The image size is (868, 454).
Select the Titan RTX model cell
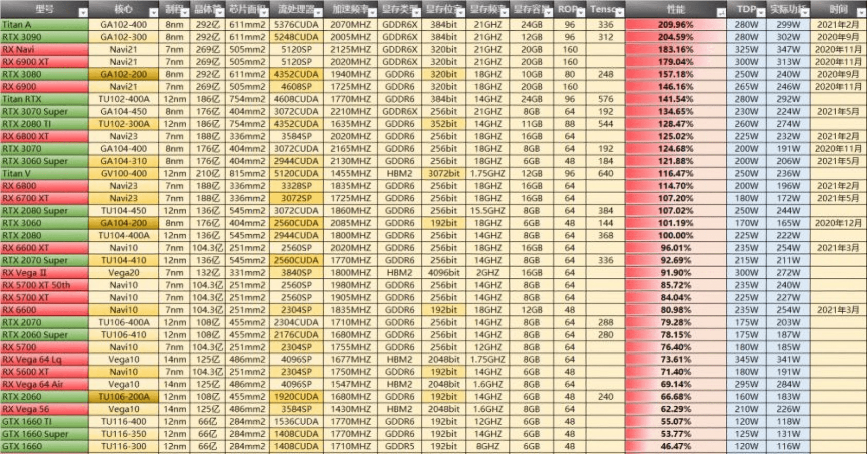[44, 99]
